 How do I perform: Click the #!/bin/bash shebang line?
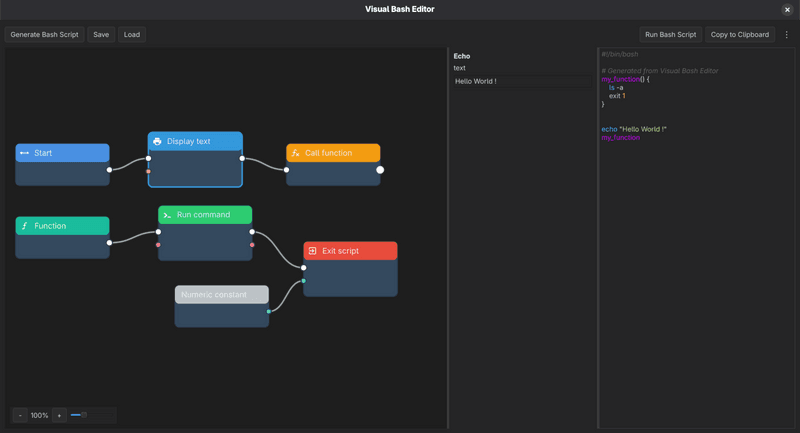(620, 54)
